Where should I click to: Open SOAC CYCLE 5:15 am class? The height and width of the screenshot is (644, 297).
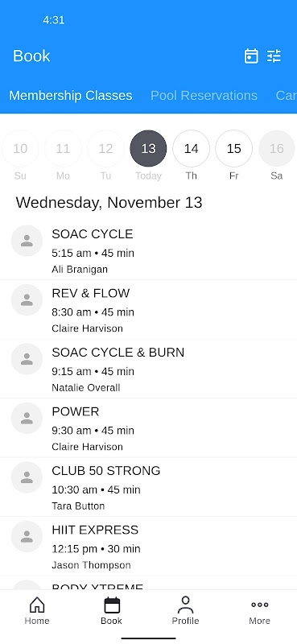pyautogui.click(x=148, y=250)
